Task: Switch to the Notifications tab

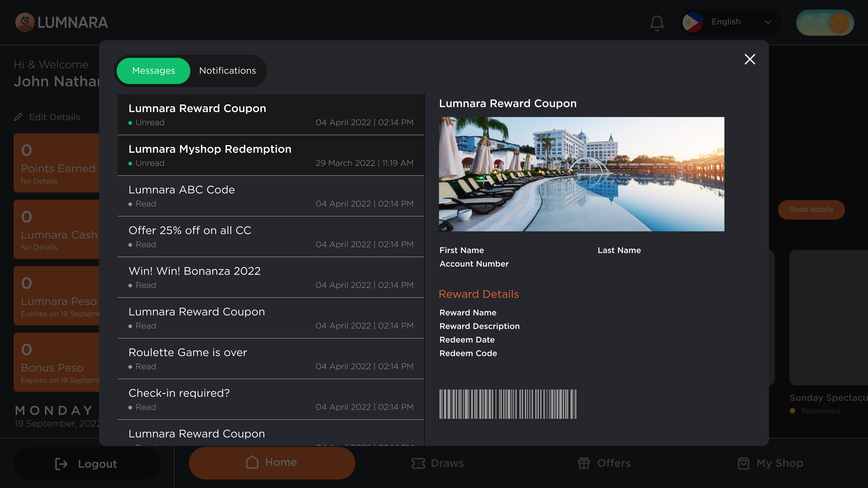Action: 228,71
